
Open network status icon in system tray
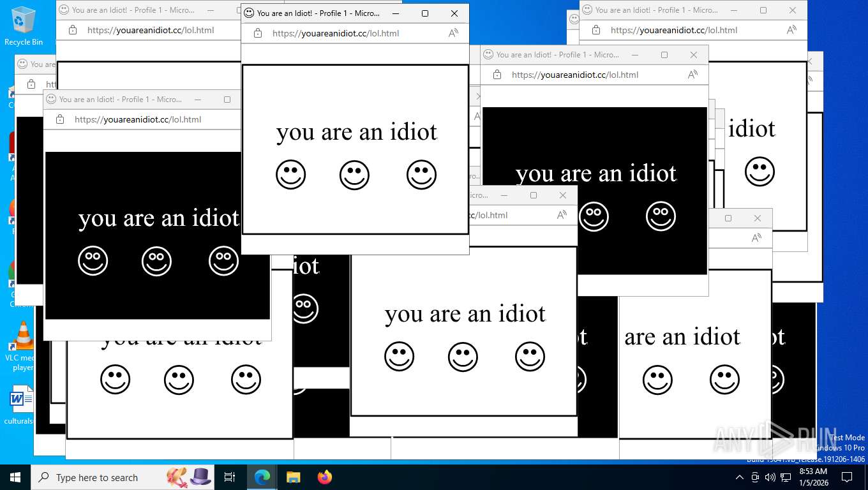click(786, 477)
